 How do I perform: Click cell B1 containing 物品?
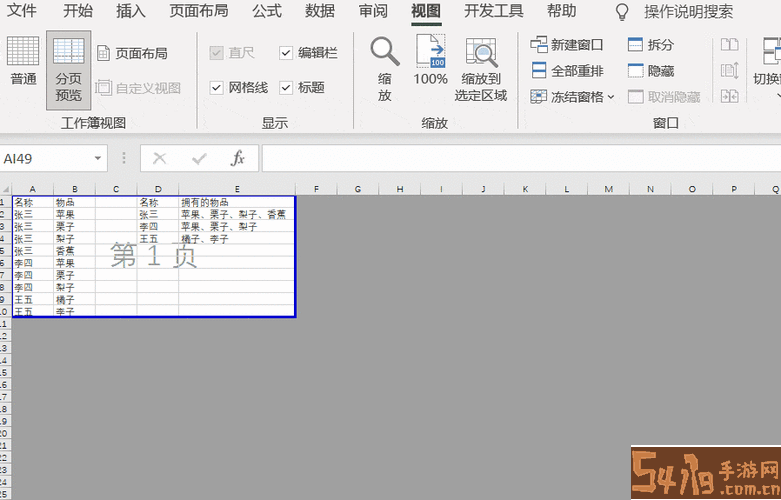tap(74, 202)
